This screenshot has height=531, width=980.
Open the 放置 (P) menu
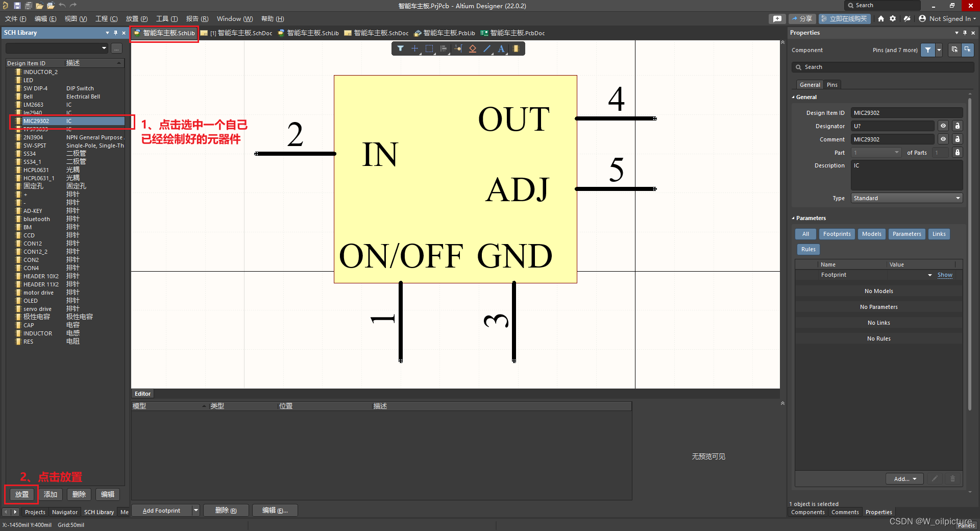point(136,19)
